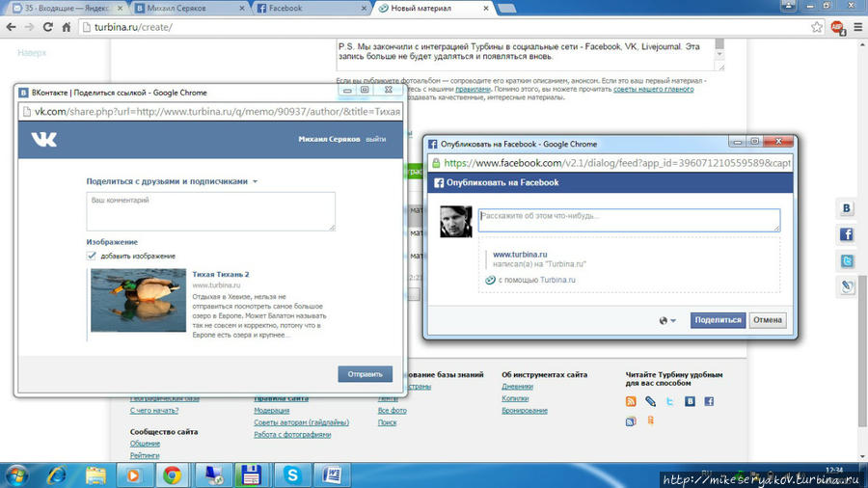868x488 pixels.
Task: Click the LiveJournal pencil icon in right sidebar
Action: pos(846,287)
